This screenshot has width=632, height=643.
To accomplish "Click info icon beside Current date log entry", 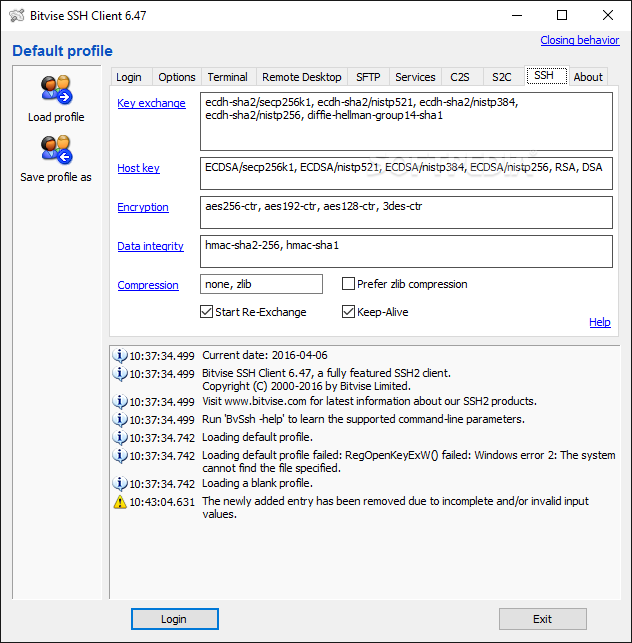I will (120, 356).
